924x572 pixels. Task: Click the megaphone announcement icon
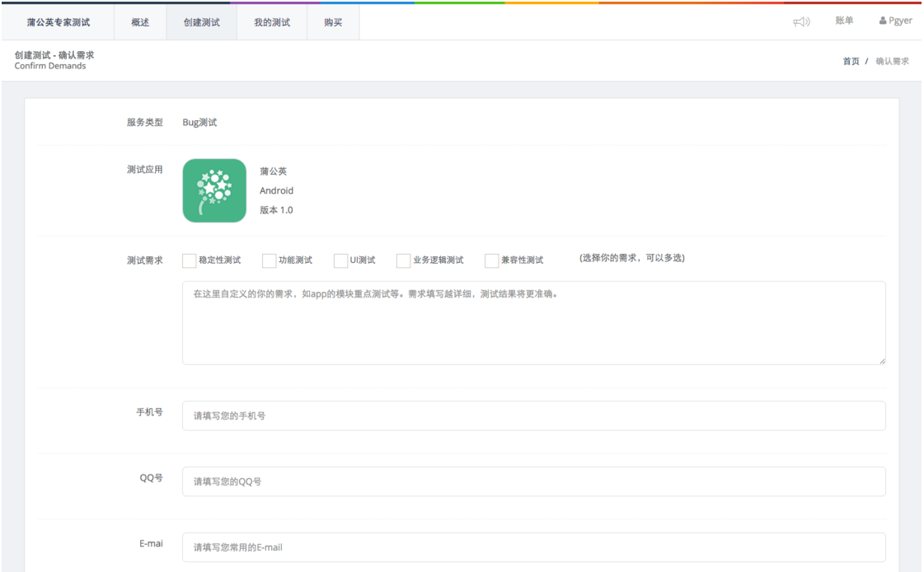(801, 21)
